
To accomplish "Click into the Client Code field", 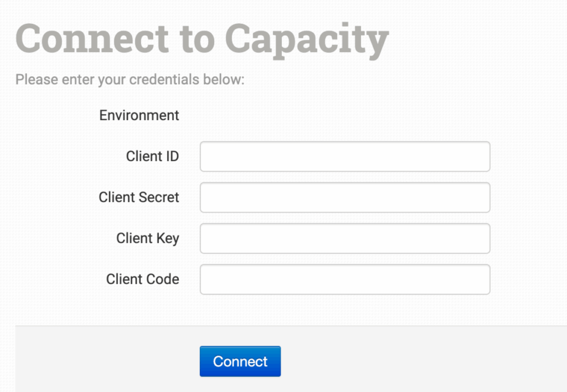I will coord(344,280).
